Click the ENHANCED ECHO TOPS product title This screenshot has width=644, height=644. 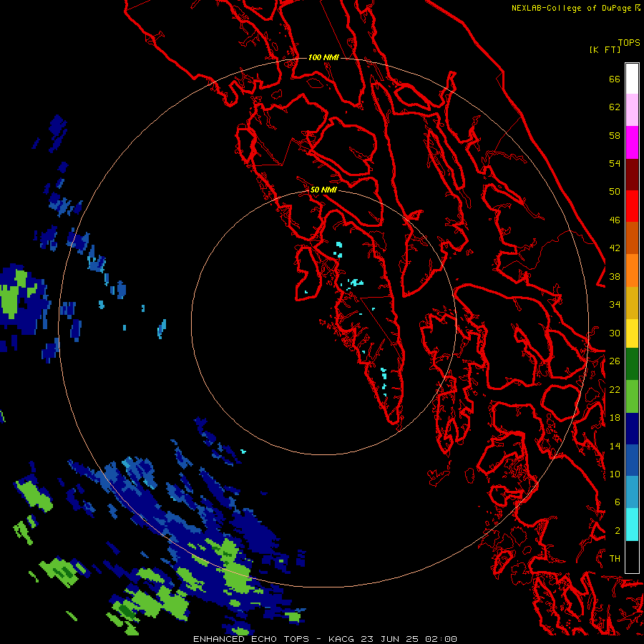click(251, 639)
